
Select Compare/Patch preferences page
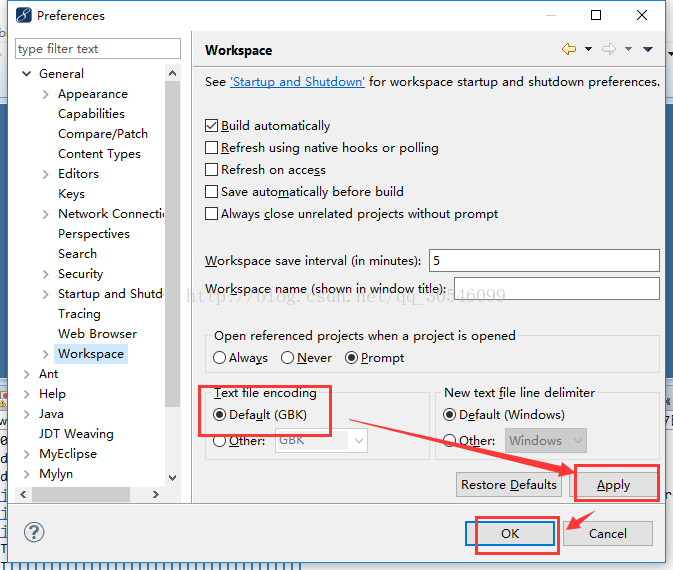coord(103,134)
